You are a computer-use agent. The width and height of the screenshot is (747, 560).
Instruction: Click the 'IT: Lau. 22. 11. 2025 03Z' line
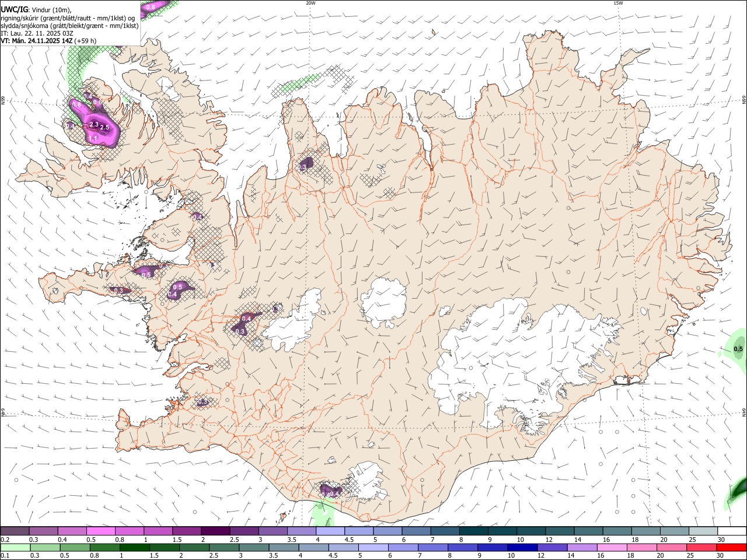pos(37,33)
